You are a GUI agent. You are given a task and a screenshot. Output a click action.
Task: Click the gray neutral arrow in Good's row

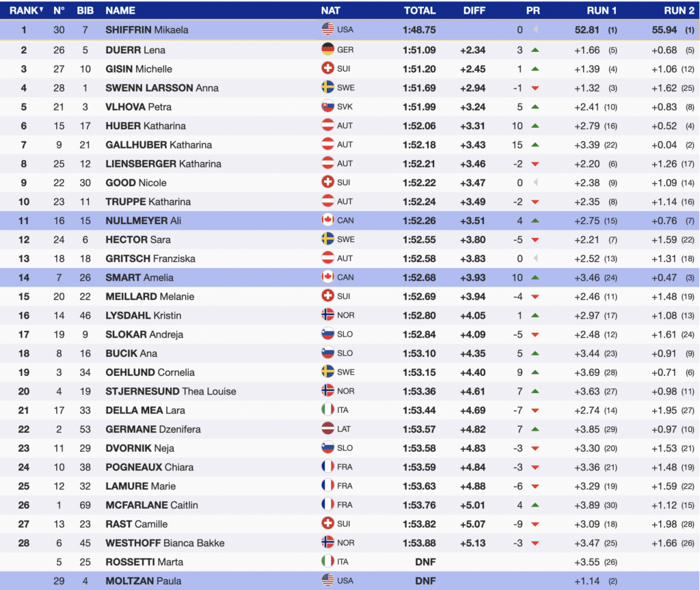pos(535,183)
